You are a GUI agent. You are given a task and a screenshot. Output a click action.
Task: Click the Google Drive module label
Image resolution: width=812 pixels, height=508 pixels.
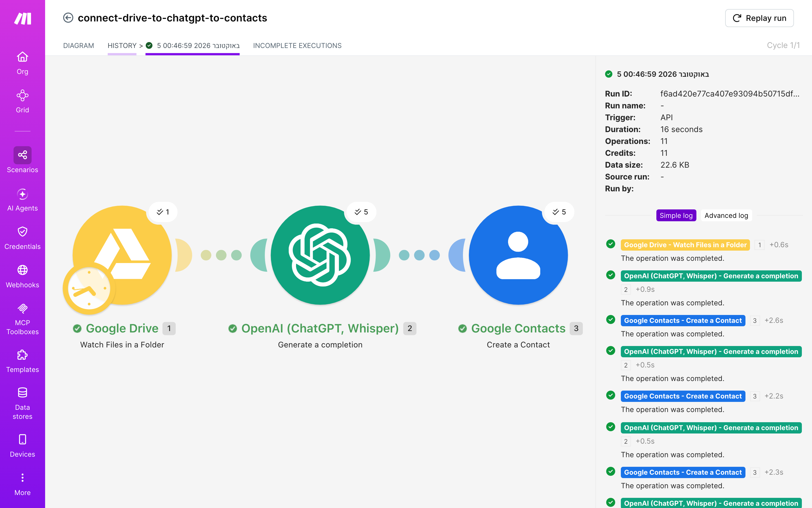point(122,328)
